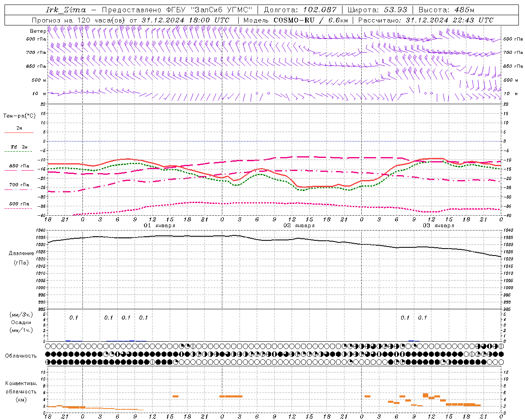The image size is (525, 420).
Task: Select the 850 гПа temperature legend entry
Action: [x=19, y=166]
